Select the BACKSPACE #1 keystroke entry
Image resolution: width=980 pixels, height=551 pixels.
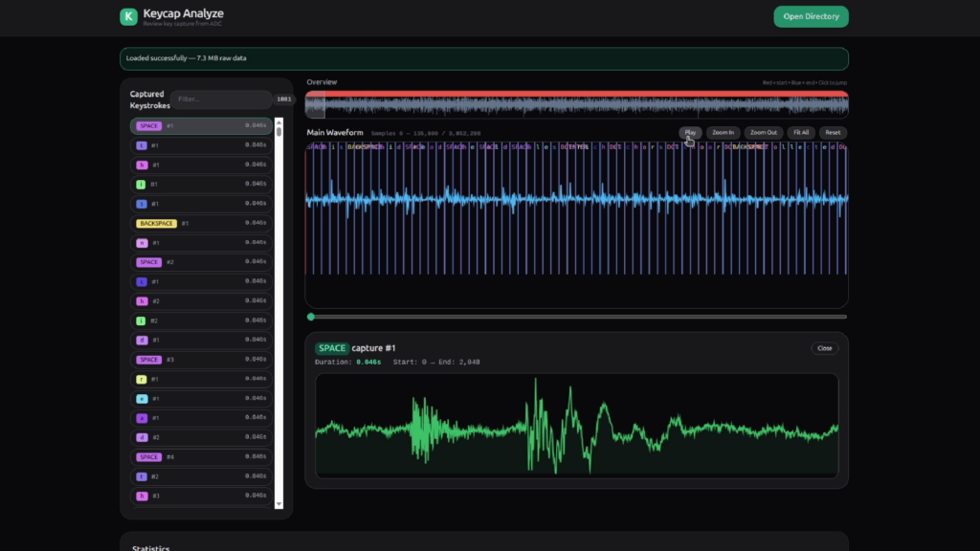click(201, 223)
